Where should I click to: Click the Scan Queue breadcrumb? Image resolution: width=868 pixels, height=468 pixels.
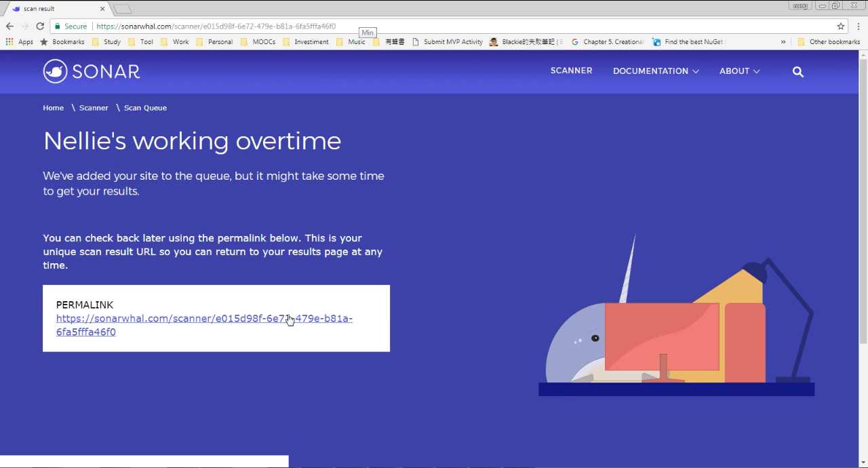145,108
